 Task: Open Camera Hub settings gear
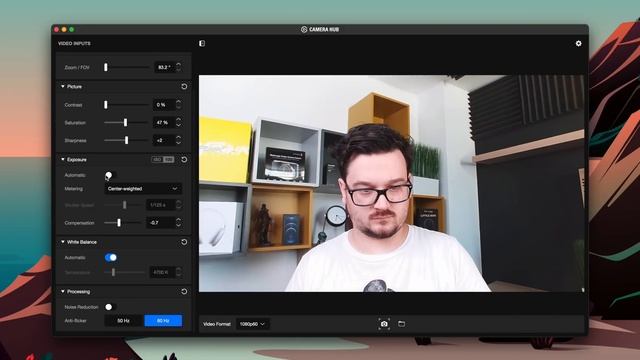(578, 43)
